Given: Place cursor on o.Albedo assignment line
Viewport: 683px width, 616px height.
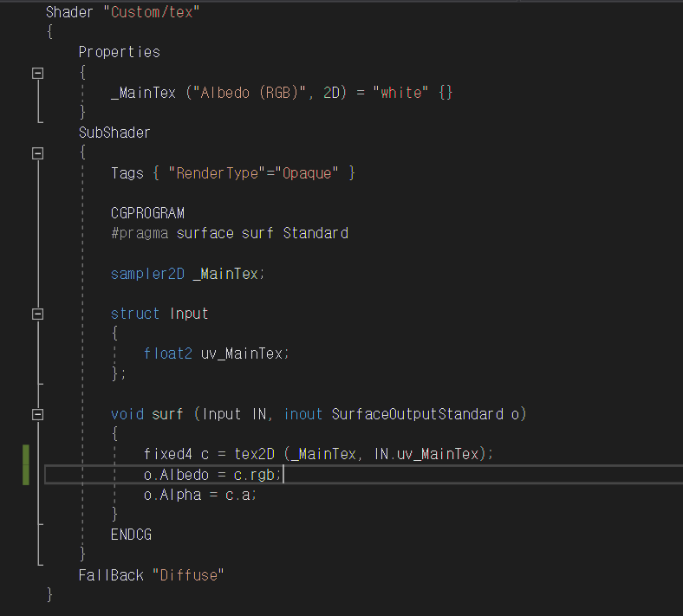Looking at the screenshot, I should tap(212, 475).
